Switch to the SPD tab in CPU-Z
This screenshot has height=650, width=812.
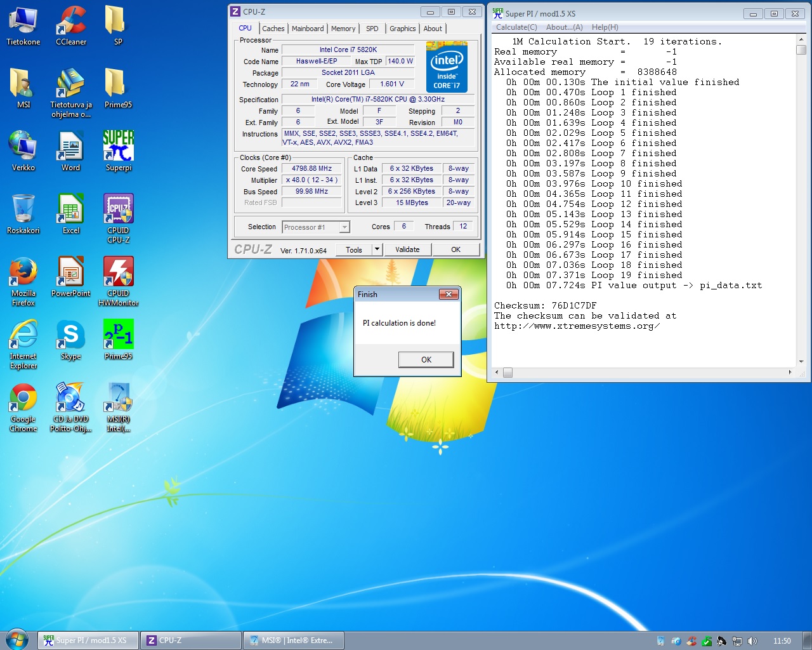point(372,29)
